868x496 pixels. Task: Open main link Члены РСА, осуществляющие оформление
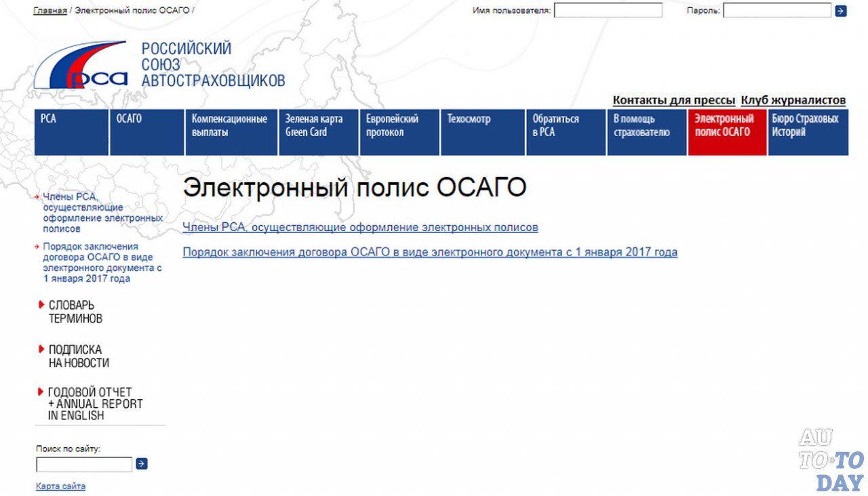click(x=360, y=228)
